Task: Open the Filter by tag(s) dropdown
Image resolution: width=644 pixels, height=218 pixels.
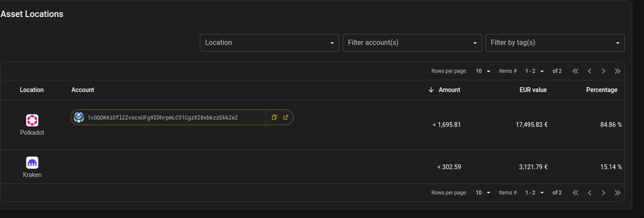Action: click(555, 42)
